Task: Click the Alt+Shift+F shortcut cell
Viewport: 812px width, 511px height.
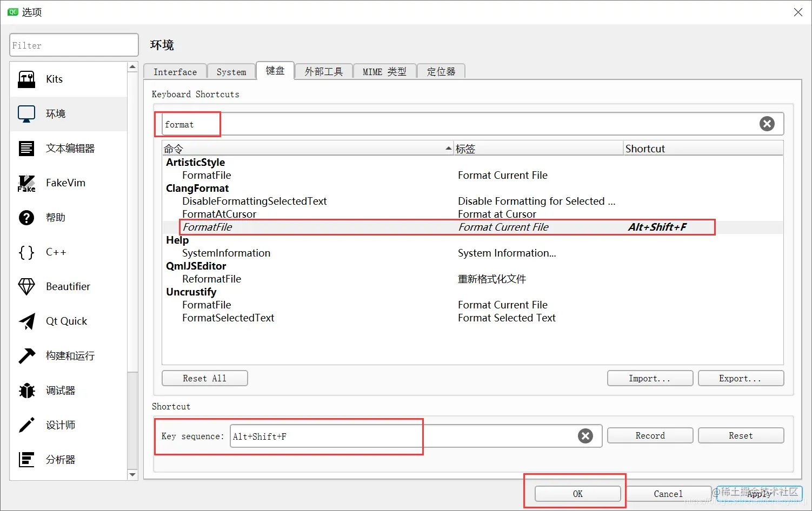Action: pyautogui.click(x=657, y=227)
